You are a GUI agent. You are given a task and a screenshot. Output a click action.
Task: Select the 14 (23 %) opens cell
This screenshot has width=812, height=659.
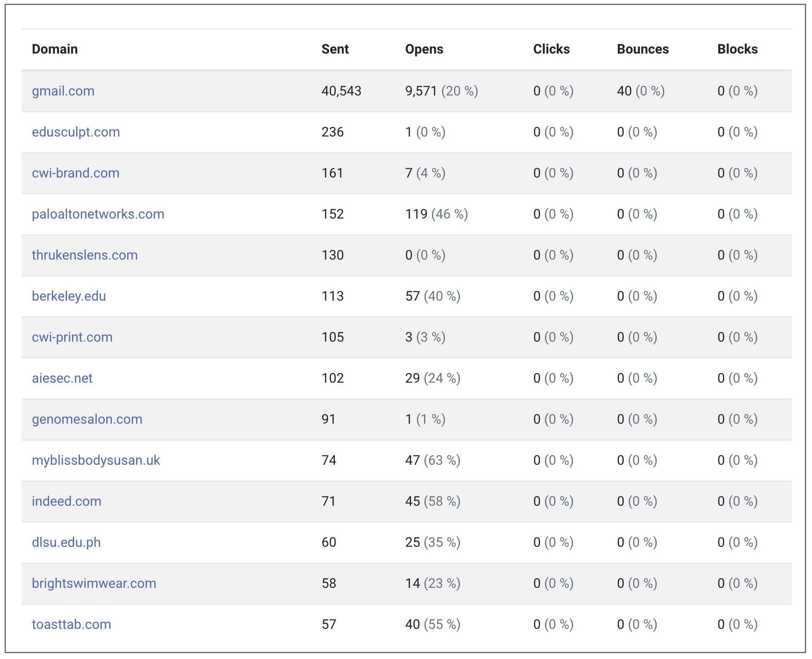433,583
